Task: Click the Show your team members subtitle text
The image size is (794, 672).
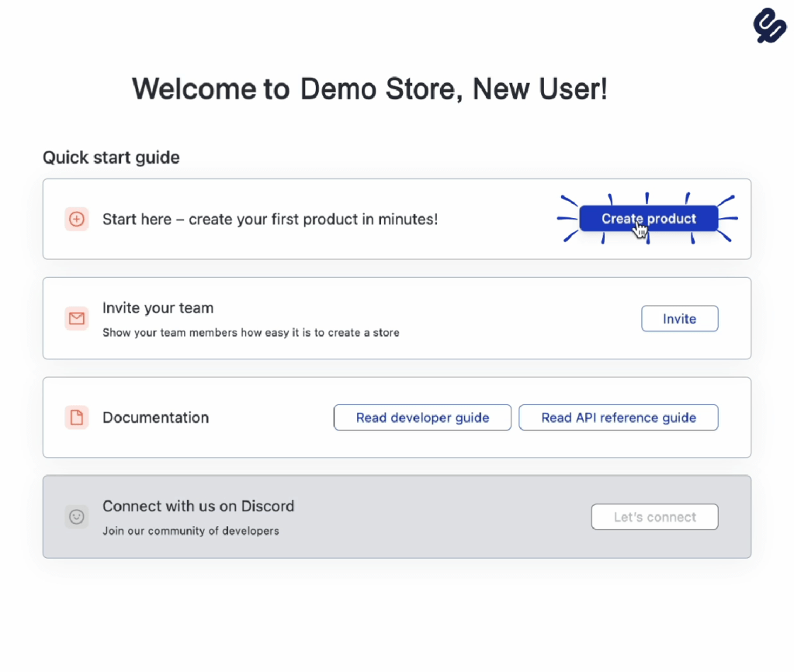Action: [x=251, y=333]
